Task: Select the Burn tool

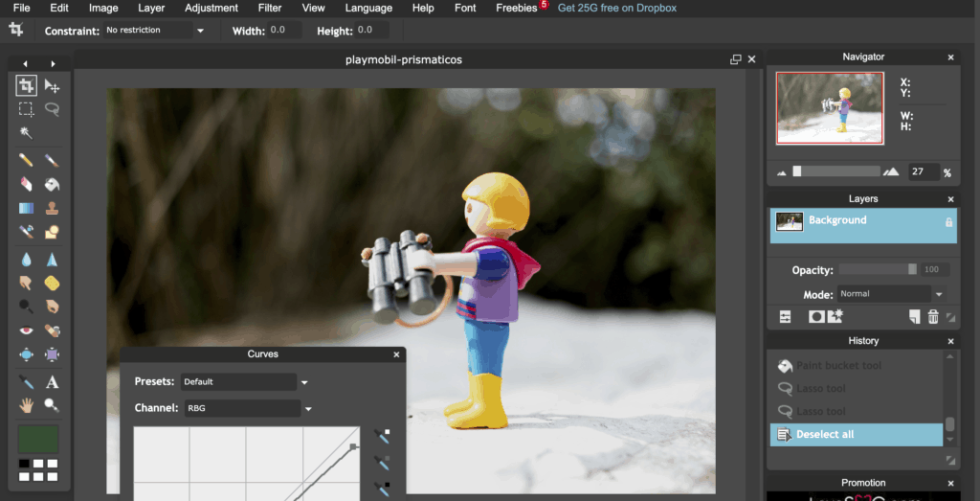Action: [x=52, y=307]
